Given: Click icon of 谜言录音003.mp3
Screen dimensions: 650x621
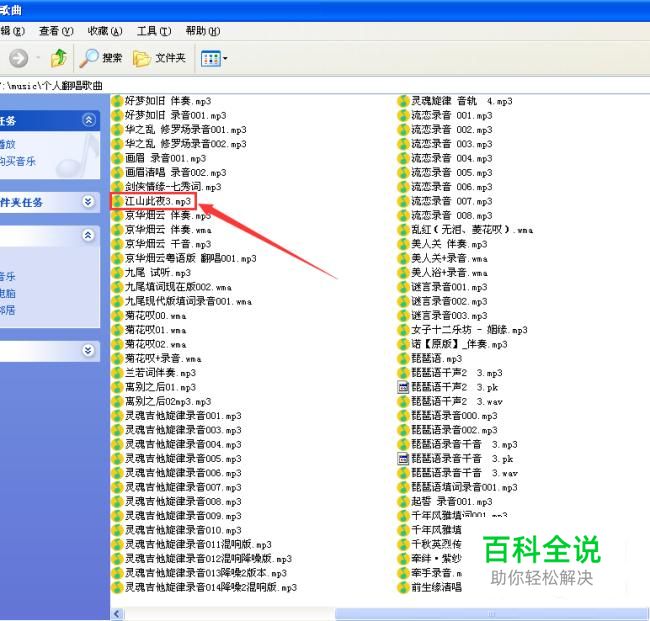Looking at the screenshot, I should pyautogui.click(x=404, y=315).
